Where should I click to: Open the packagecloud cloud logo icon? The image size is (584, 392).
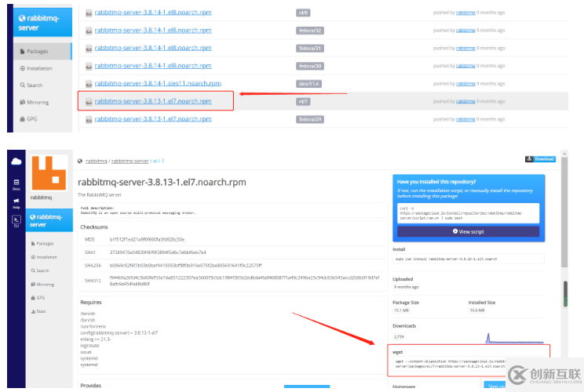pos(16,162)
